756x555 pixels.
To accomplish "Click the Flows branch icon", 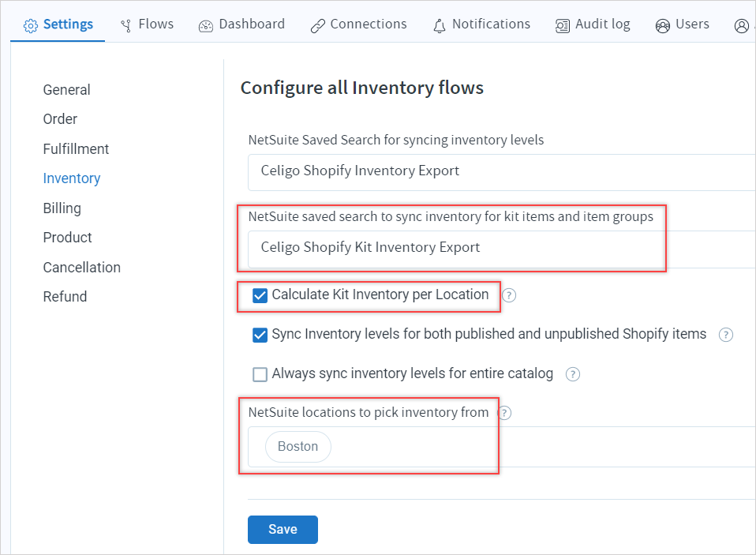I will coord(125,25).
